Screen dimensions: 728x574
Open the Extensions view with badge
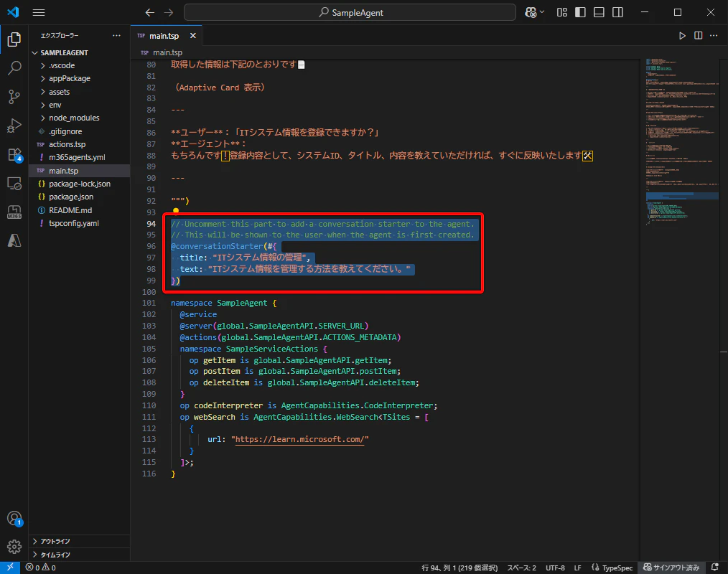tap(14, 154)
